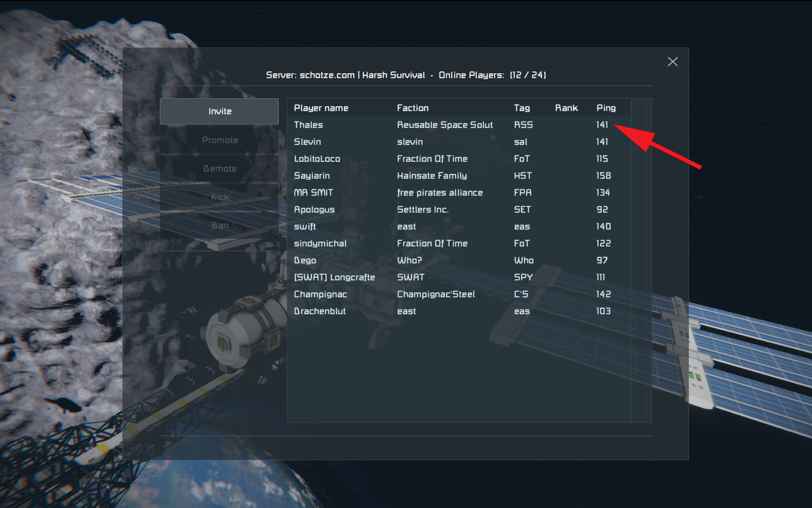812x508 pixels.
Task: Select player MR SMIT row
Action: [x=313, y=193]
